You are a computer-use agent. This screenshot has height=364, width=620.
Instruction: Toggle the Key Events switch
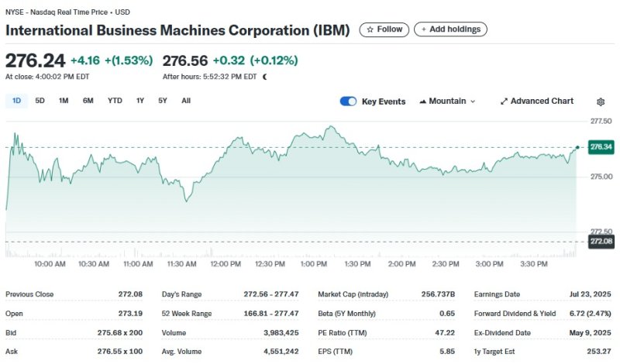coord(348,101)
